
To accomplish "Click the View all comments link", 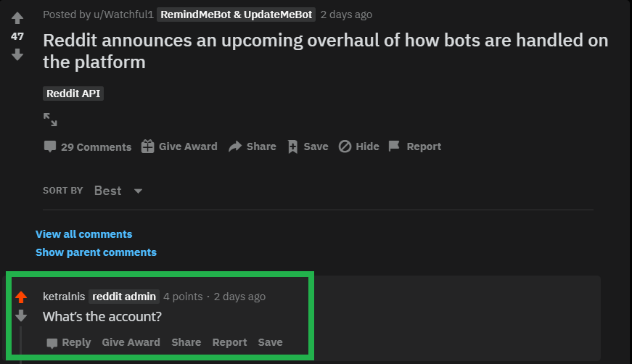I will point(84,234).
